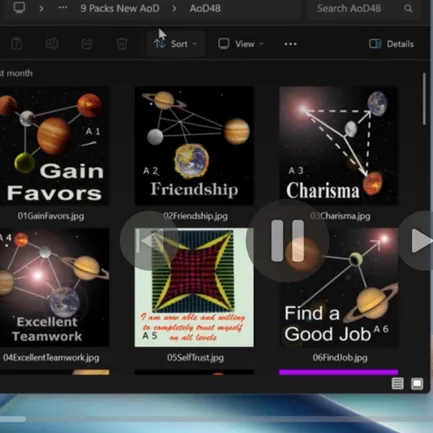
Task: Click the 04ExcellentTeamwork.jpg file name
Action: [51, 358]
